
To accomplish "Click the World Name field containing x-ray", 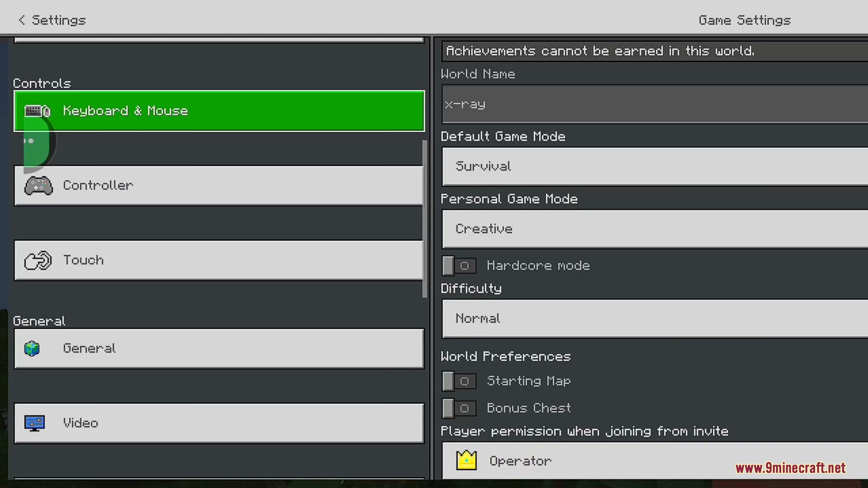I will 655,104.
